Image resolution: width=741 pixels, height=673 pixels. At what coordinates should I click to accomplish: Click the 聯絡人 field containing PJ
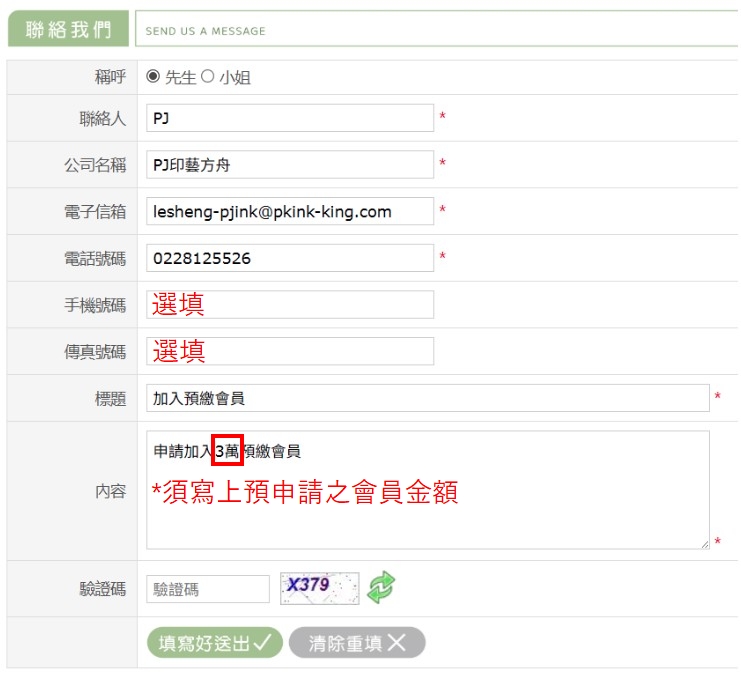pos(289,118)
